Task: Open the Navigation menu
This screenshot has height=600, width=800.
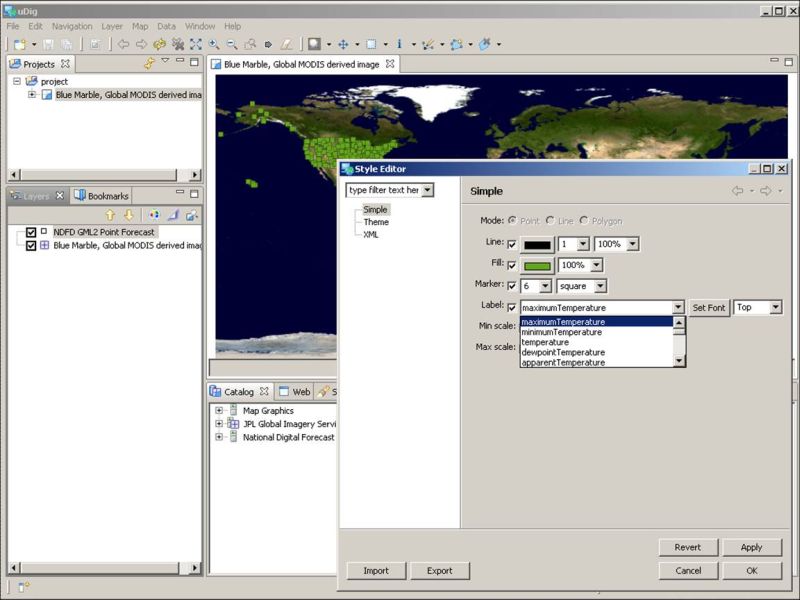Action: [72, 26]
